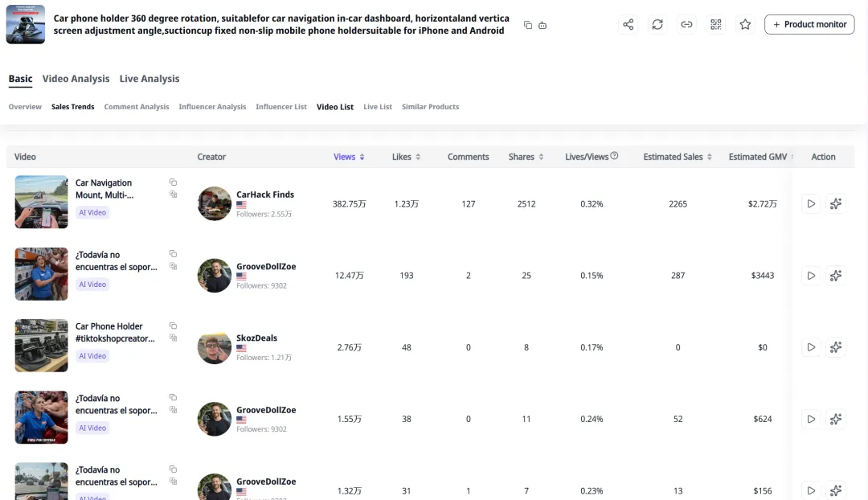Copy product link with chain link icon
Viewport: 868px width, 500px height.
[686, 24]
